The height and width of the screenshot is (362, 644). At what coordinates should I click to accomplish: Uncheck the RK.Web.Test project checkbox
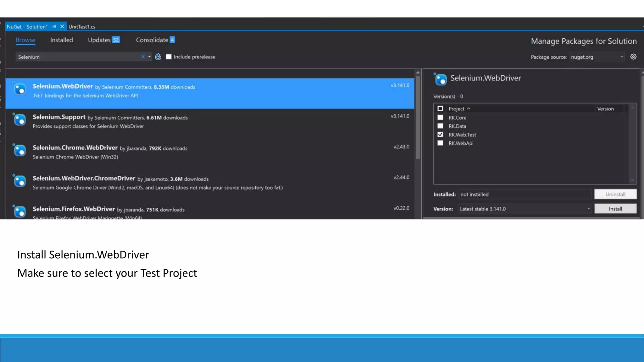[x=440, y=134]
